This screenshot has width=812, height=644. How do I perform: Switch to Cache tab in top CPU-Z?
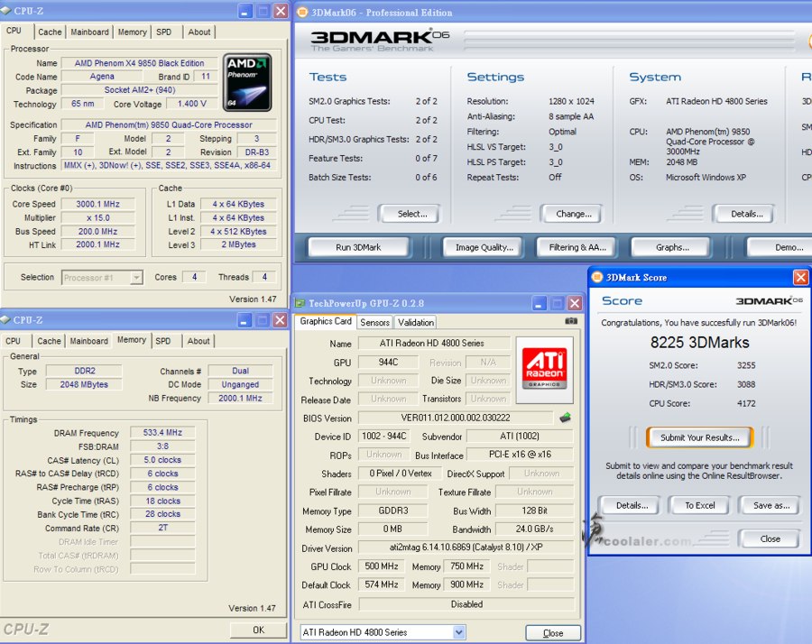(x=50, y=32)
